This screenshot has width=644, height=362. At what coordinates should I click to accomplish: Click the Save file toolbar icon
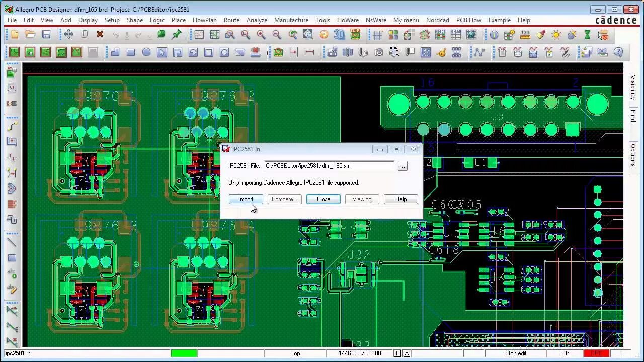(46, 35)
